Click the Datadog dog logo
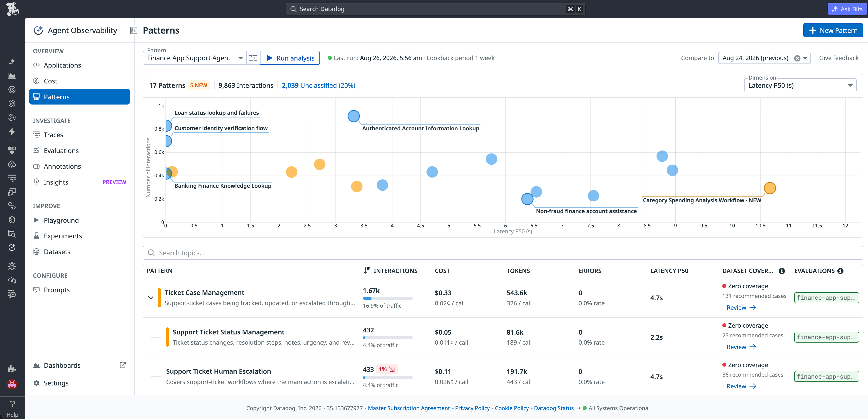Image resolution: width=868 pixels, height=419 pixels. [x=12, y=9]
